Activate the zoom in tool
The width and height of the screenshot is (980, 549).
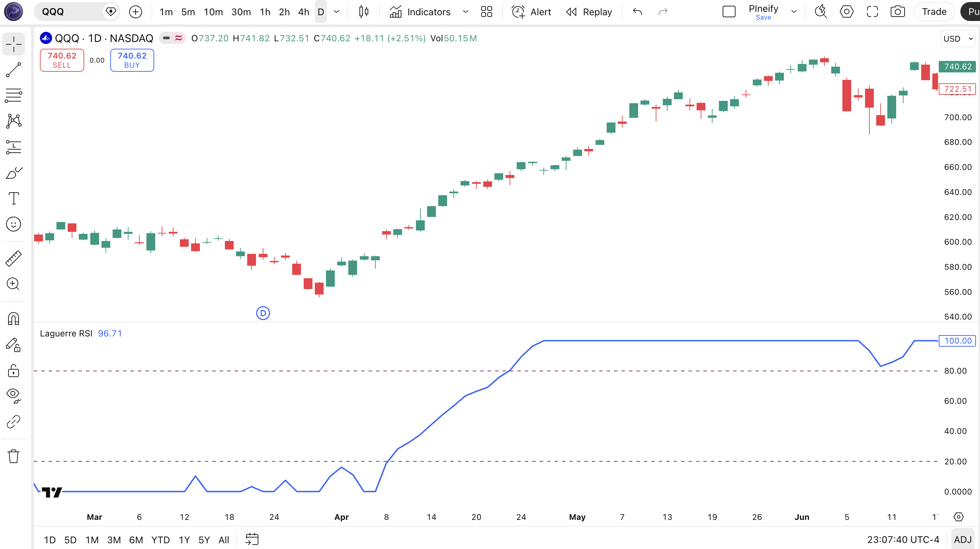[14, 284]
